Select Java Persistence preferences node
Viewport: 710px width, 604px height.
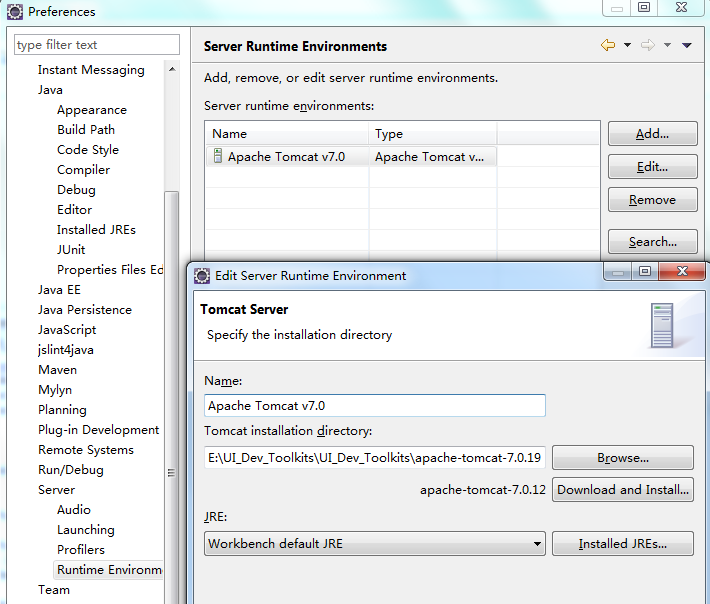click(x=85, y=310)
